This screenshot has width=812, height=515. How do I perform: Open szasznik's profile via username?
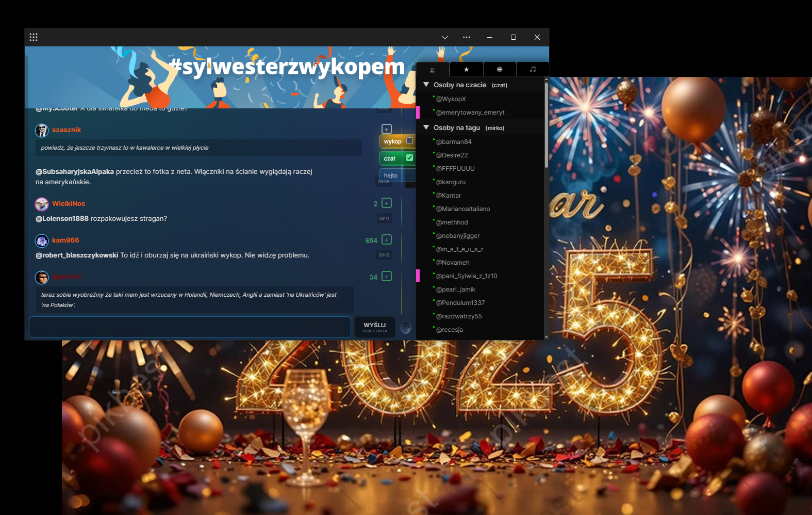[67, 130]
